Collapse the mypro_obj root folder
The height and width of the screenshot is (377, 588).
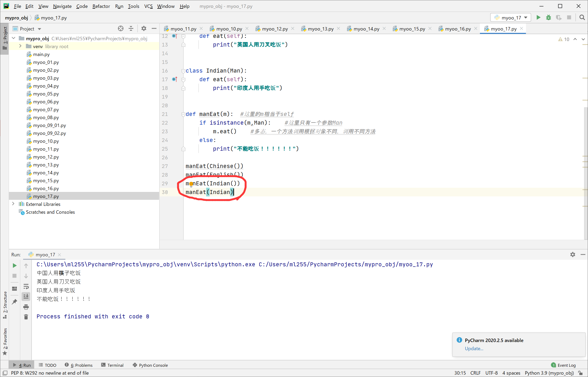(14, 38)
